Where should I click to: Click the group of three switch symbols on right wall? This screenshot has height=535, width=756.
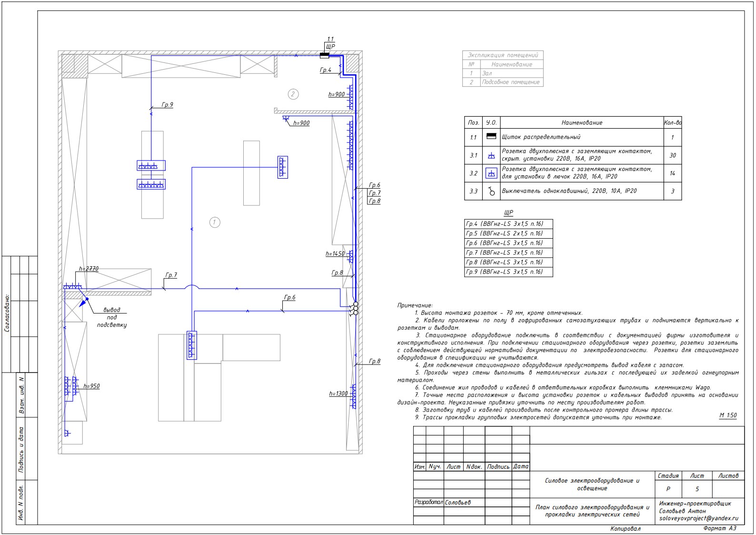pyautogui.click(x=355, y=308)
